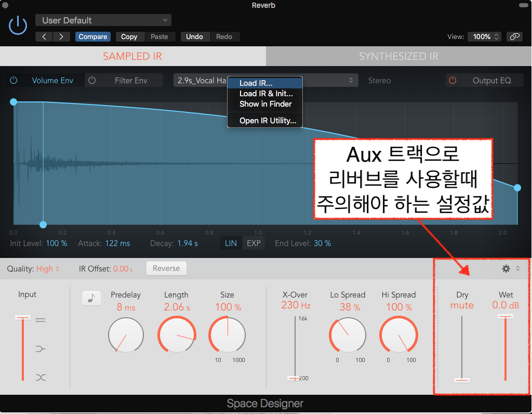Click the Decay 1.94 s value

click(x=188, y=243)
